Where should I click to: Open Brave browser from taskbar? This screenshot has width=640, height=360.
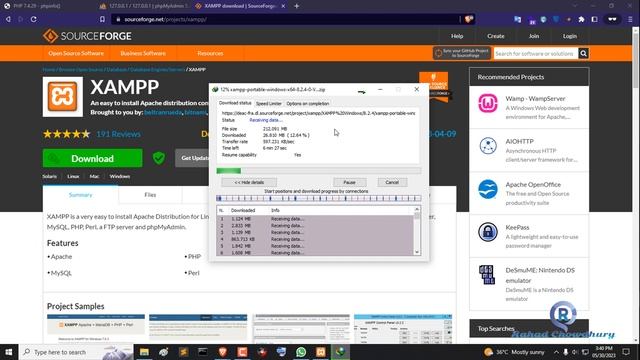tap(222, 352)
